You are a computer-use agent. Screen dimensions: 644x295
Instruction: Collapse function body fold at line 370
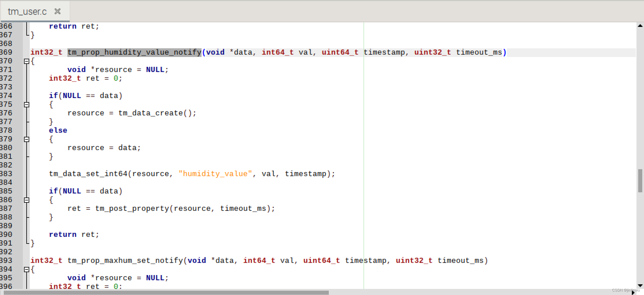pyautogui.click(x=27, y=61)
